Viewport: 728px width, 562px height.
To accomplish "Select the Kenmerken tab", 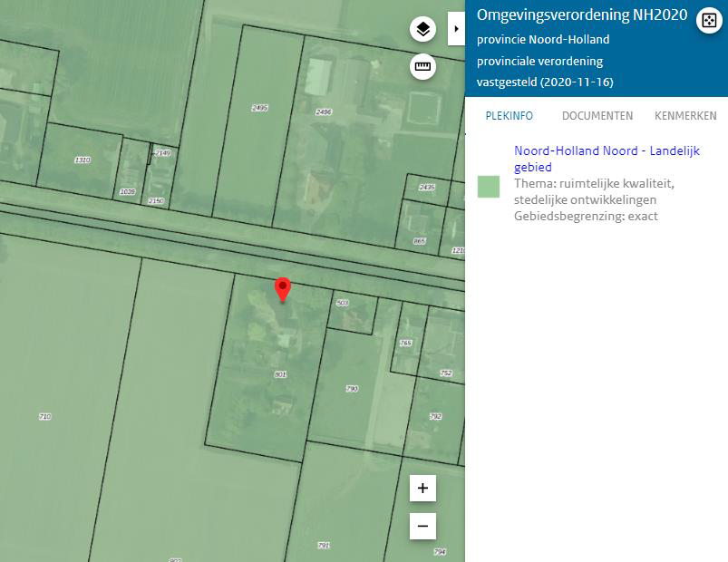I will (685, 116).
